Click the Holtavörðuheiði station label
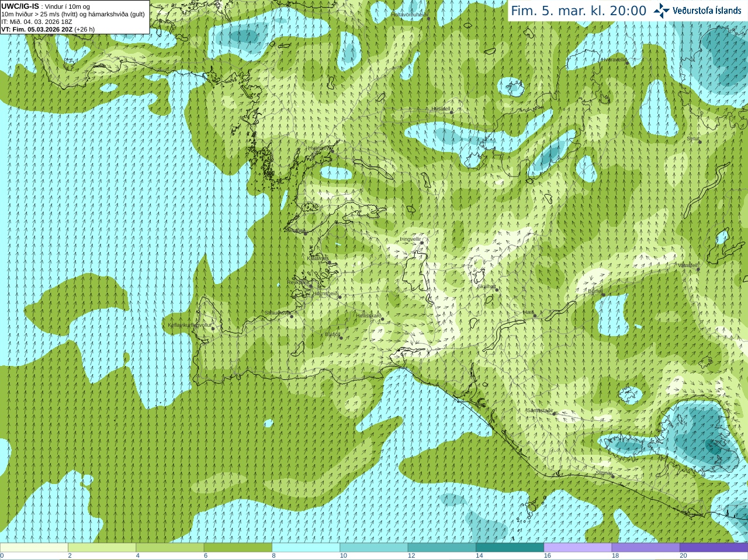This screenshot has width=748, height=560. click(410, 14)
